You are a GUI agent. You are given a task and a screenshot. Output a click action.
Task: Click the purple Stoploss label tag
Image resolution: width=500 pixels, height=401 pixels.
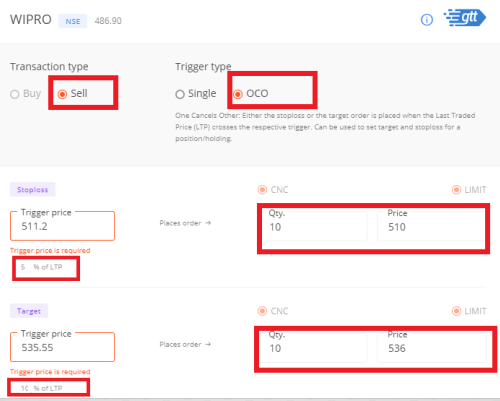point(33,190)
